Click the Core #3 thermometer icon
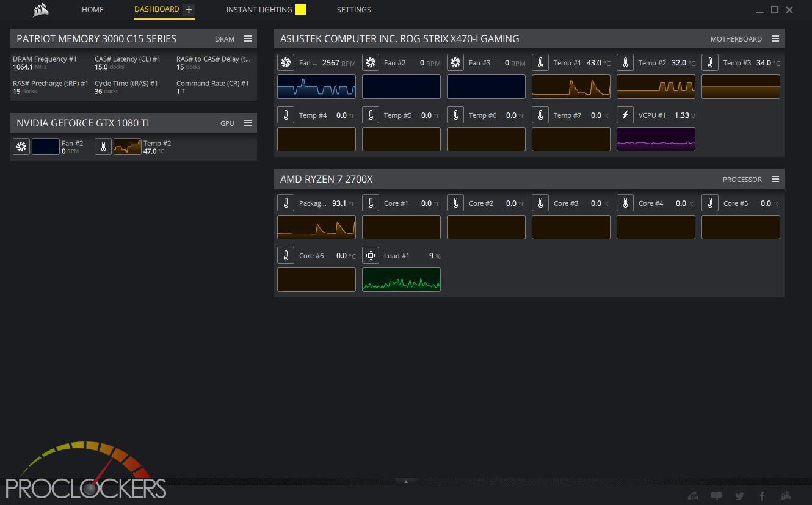Image resolution: width=812 pixels, height=505 pixels. pyautogui.click(x=540, y=203)
